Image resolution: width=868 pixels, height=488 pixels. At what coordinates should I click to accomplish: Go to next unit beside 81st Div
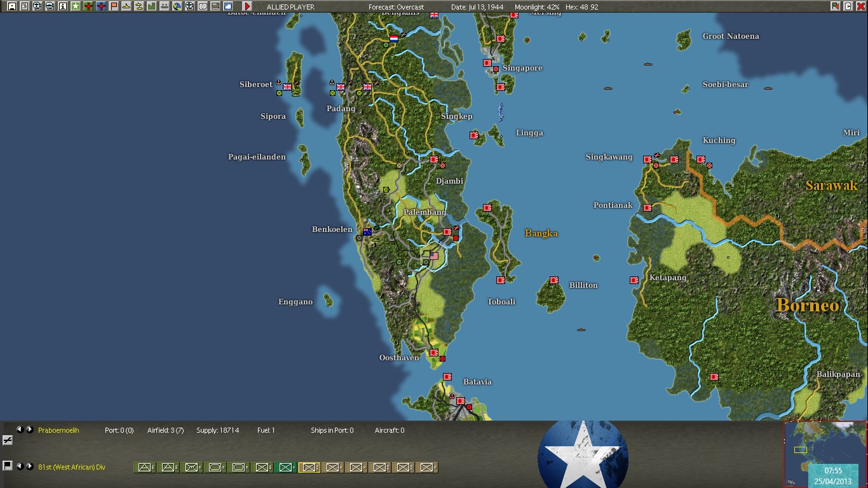[x=29, y=466]
